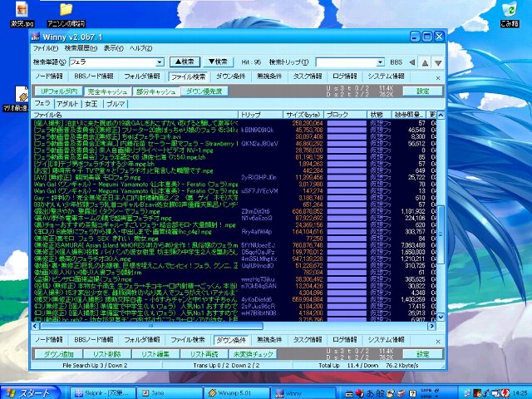Viewport: 532px width, 399px height.
Task: Switch to upper フォルダ情報 tab
Action: click(142, 76)
